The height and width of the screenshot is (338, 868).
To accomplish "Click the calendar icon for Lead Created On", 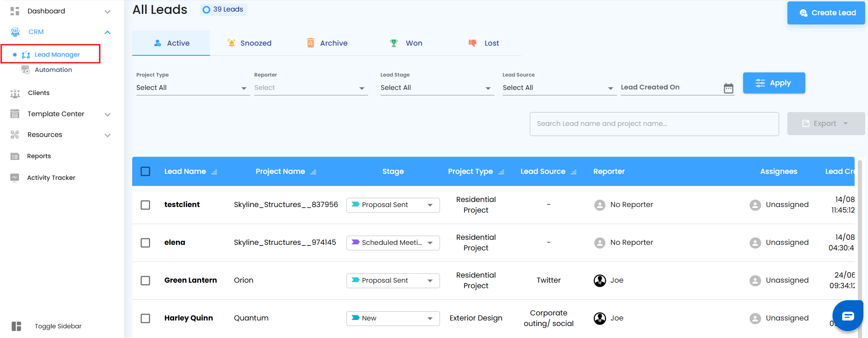I will (728, 88).
